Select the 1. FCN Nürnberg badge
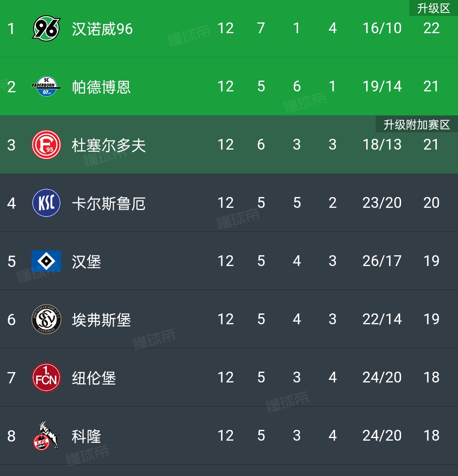Image resolution: width=458 pixels, height=476 pixels. point(46,378)
